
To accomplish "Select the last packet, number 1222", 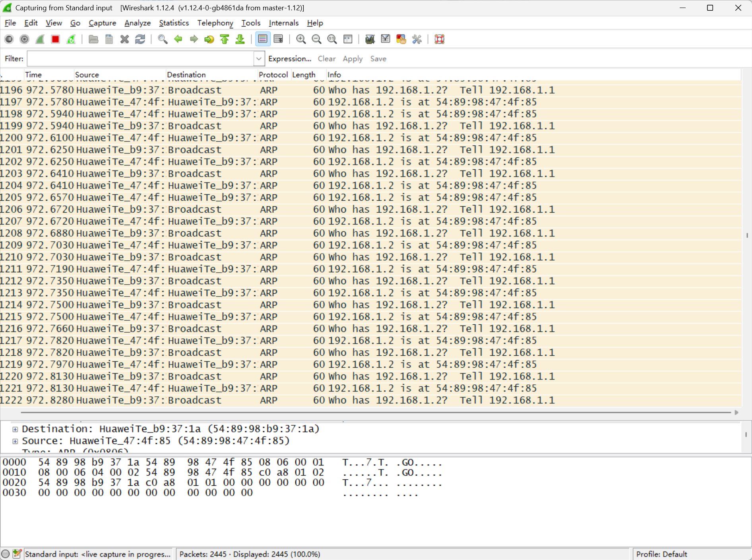I will point(370,400).
